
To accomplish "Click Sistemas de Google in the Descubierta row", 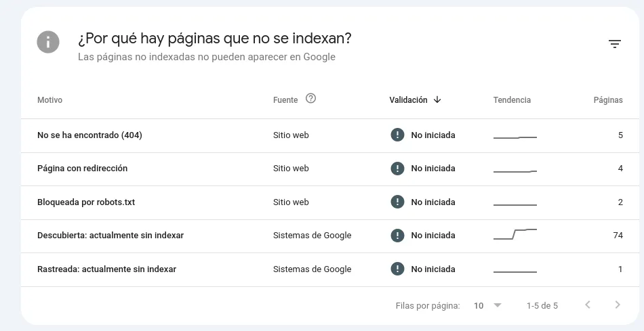I will tap(312, 236).
